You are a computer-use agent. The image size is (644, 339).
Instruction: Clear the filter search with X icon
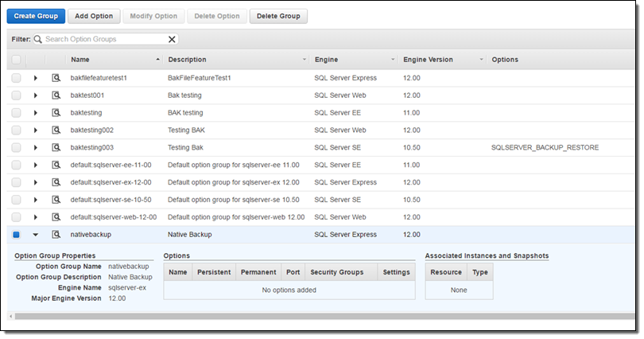tap(172, 39)
